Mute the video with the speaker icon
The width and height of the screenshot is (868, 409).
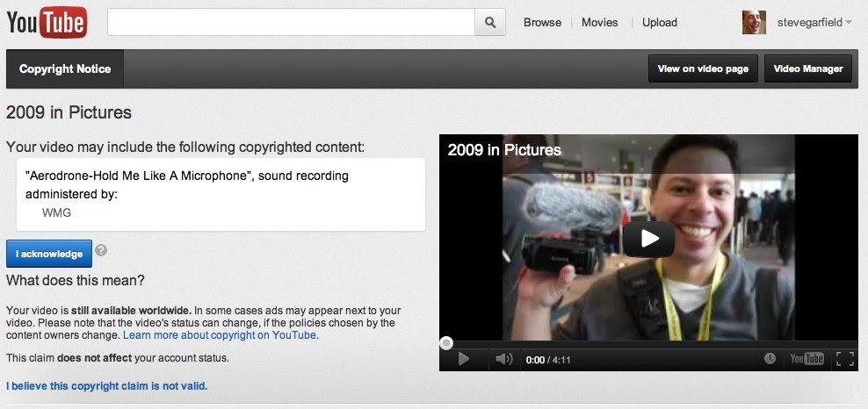(x=503, y=359)
